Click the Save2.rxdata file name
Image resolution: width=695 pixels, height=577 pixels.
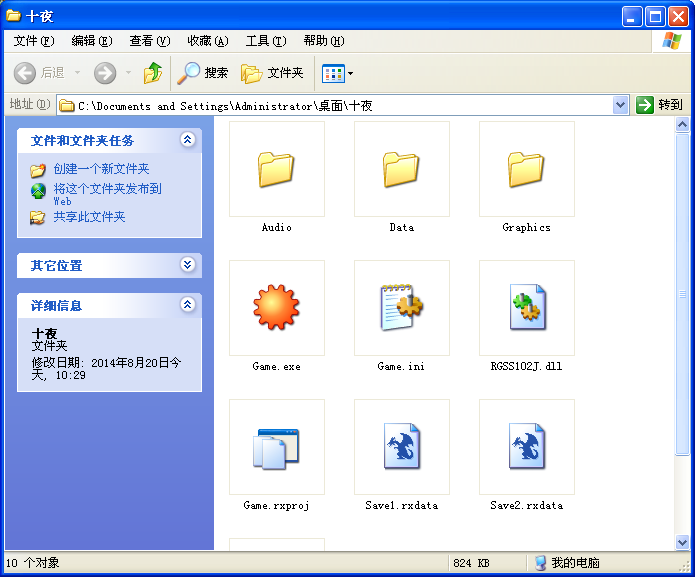pyautogui.click(x=527, y=506)
